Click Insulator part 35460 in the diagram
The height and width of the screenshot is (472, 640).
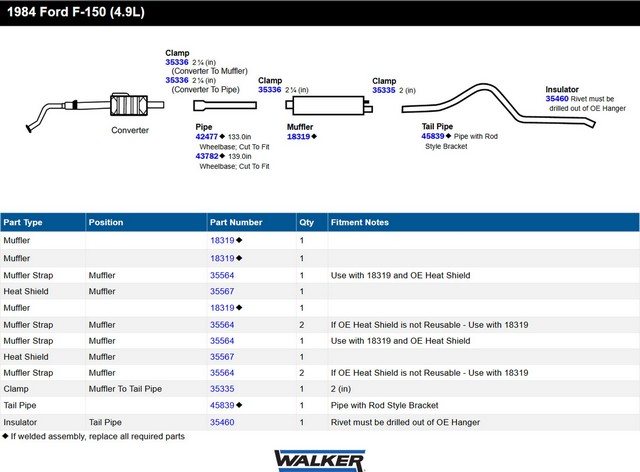557,99
